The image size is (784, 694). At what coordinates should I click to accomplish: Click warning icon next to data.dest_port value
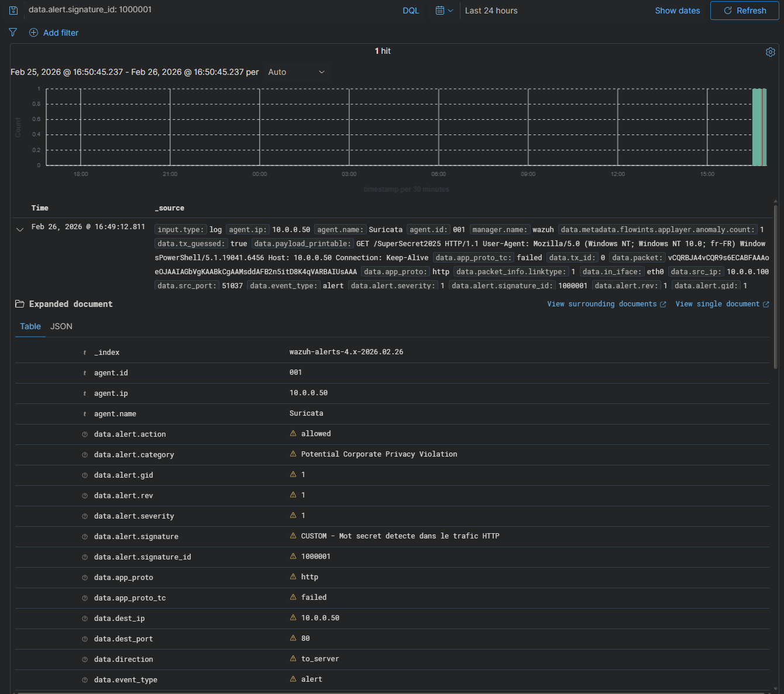[293, 638]
